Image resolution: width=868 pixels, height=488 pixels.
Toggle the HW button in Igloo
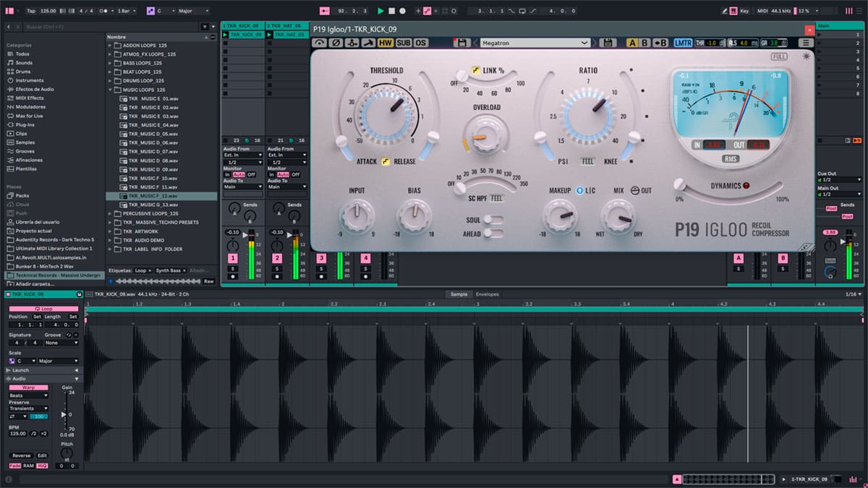click(385, 43)
